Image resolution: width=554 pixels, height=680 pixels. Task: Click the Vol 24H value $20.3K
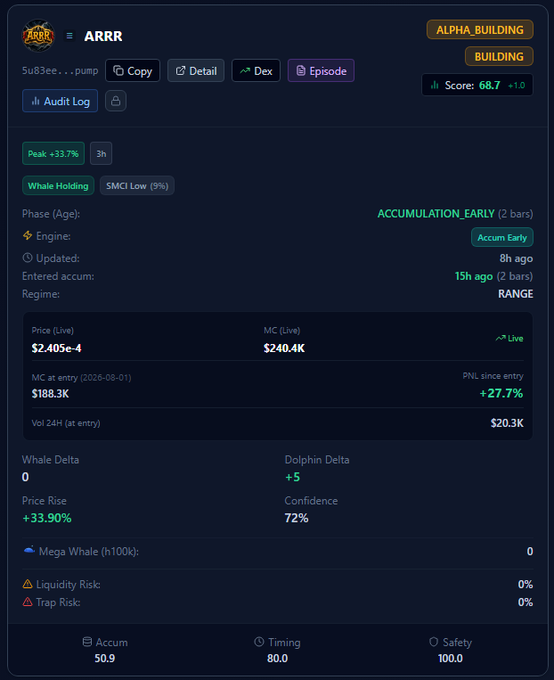tap(507, 423)
